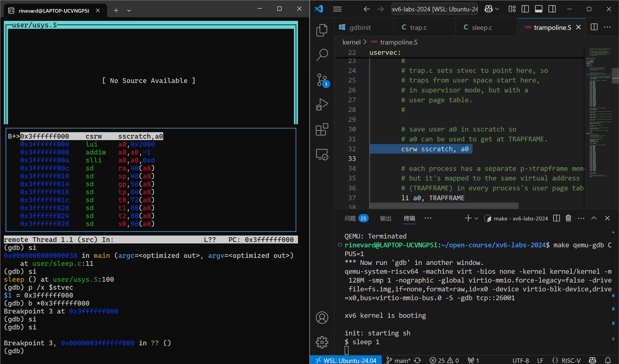Switch to the 输出 panel tab

pos(386,218)
